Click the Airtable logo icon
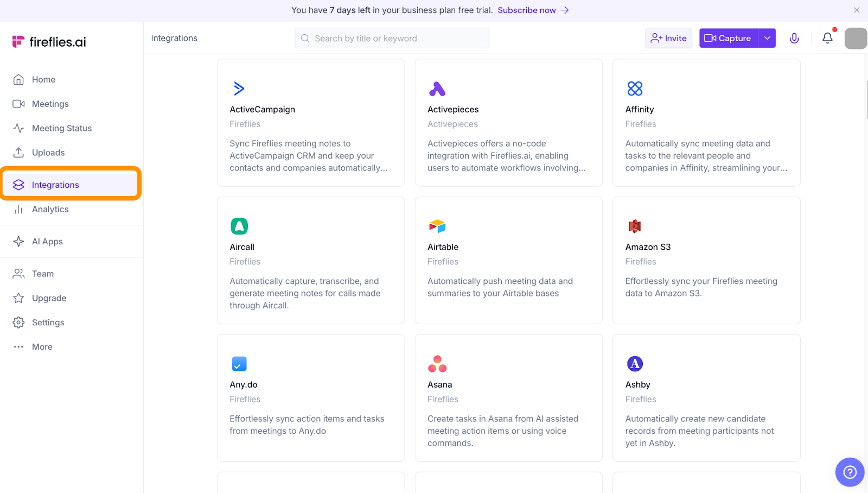868x493 pixels. coord(437,226)
